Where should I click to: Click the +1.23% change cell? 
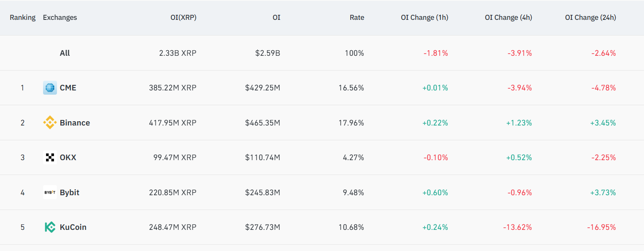click(x=519, y=123)
